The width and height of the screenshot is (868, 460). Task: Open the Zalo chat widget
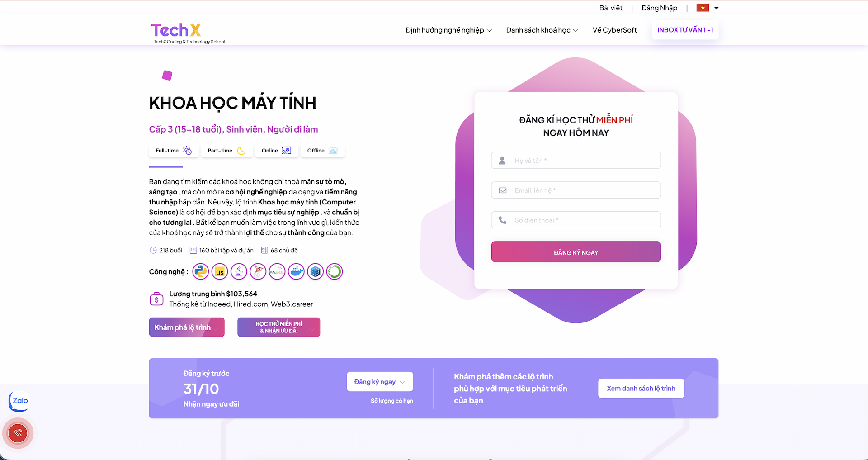[18, 401]
